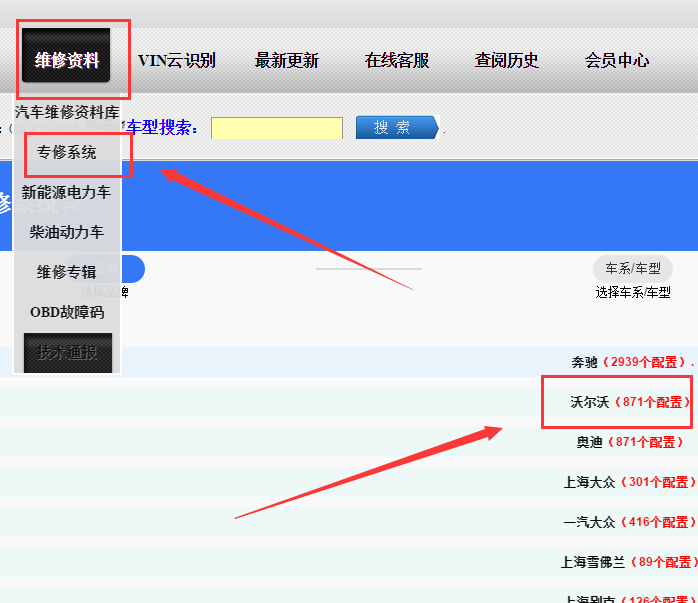Open 奥迪 (871个配置) brand link
698x603 pixels.
pyautogui.click(x=630, y=442)
